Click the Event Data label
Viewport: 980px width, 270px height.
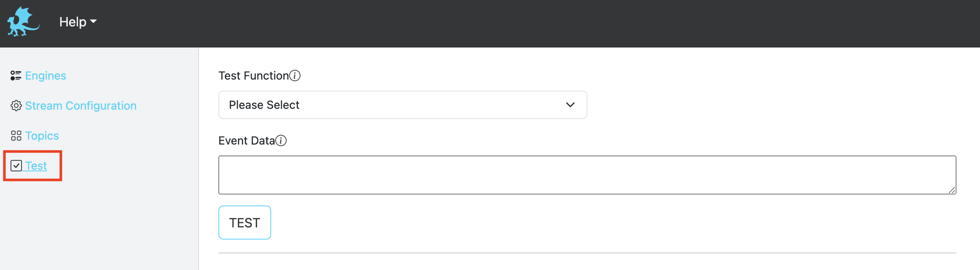(247, 140)
